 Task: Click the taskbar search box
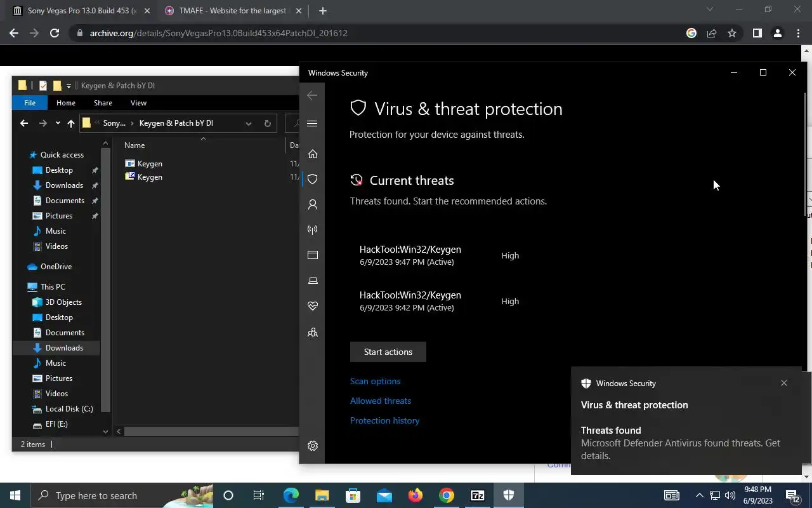coord(122,495)
